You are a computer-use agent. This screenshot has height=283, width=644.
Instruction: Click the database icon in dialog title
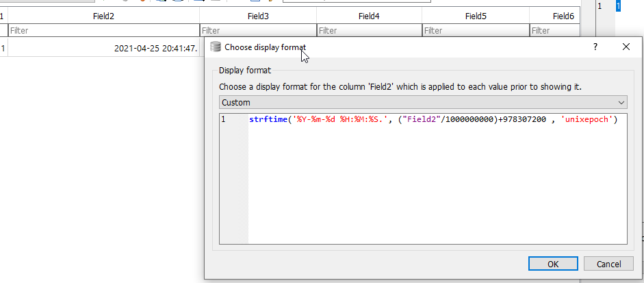pyautogui.click(x=216, y=47)
